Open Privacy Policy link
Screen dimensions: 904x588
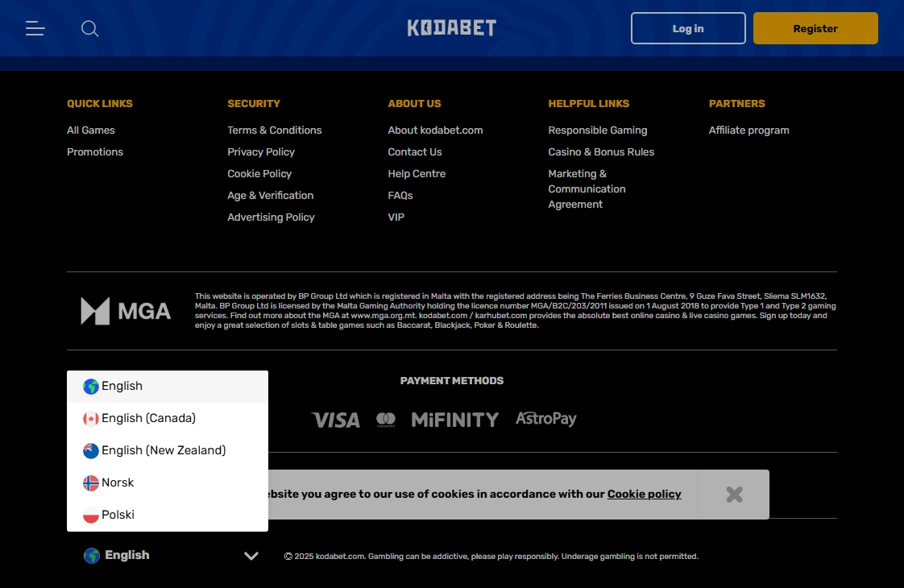pos(261,152)
